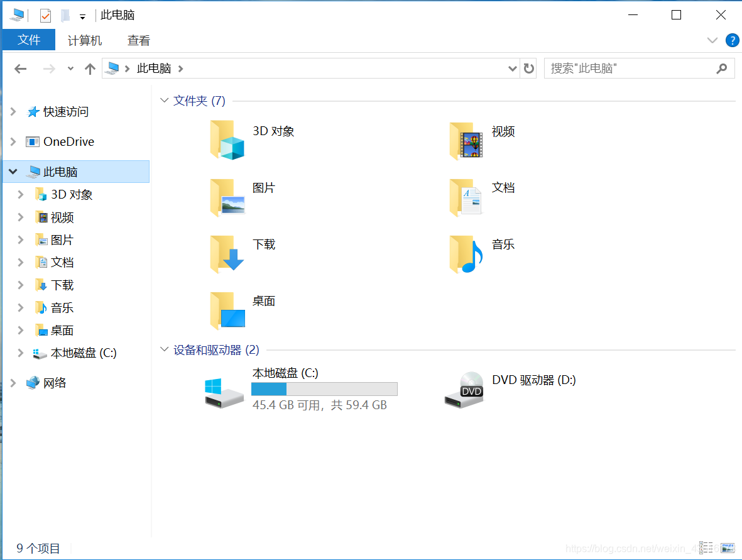Expand OneDrive in the navigation tree
The height and width of the screenshot is (560, 742).
(13, 141)
